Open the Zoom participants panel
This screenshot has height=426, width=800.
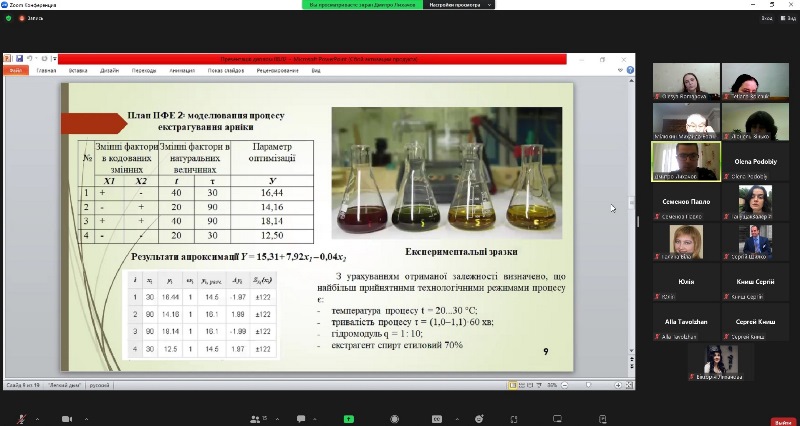click(x=257, y=419)
